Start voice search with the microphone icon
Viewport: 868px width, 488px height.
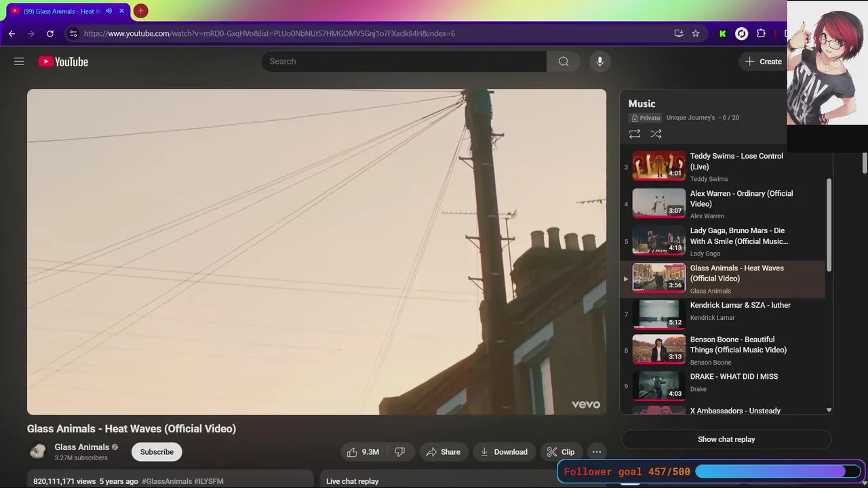(599, 62)
